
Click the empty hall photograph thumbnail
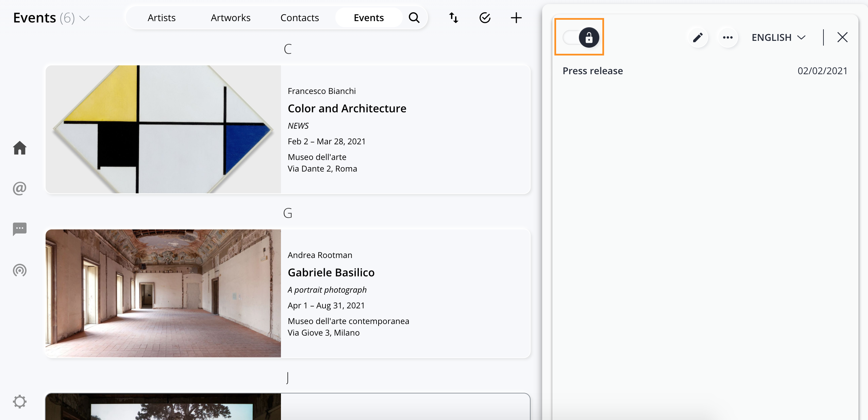(x=163, y=293)
